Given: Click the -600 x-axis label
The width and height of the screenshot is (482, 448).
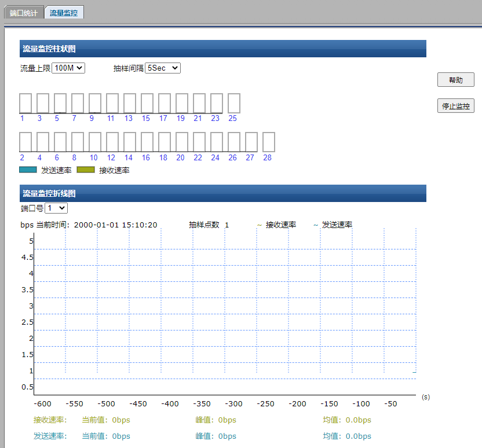Looking at the screenshot, I should click(x=42, y=404).
